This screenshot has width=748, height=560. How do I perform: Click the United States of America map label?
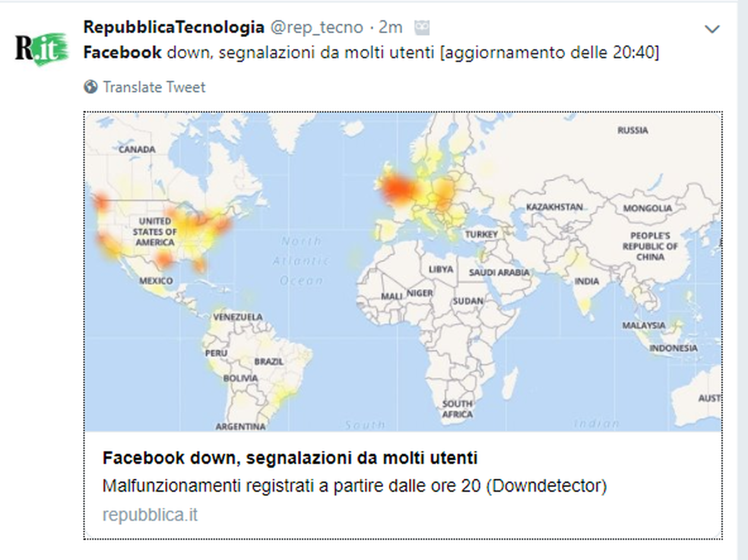[x=155, y=232]
